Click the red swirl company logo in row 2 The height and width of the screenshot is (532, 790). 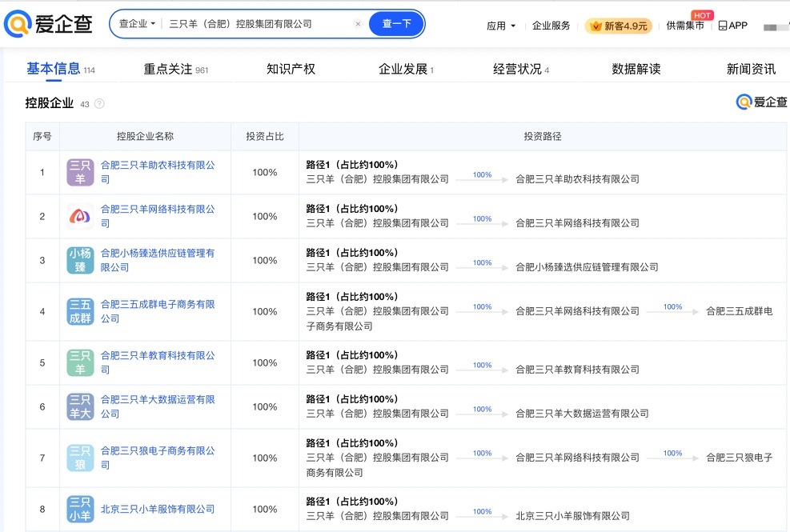pyautogui.click(x=80, y=216)
